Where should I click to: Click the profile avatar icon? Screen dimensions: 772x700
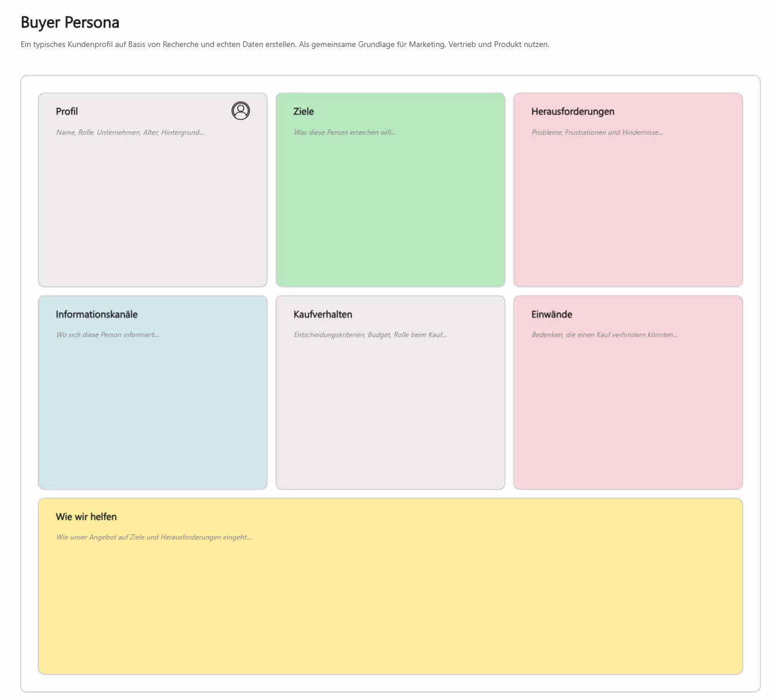(241, 111)
